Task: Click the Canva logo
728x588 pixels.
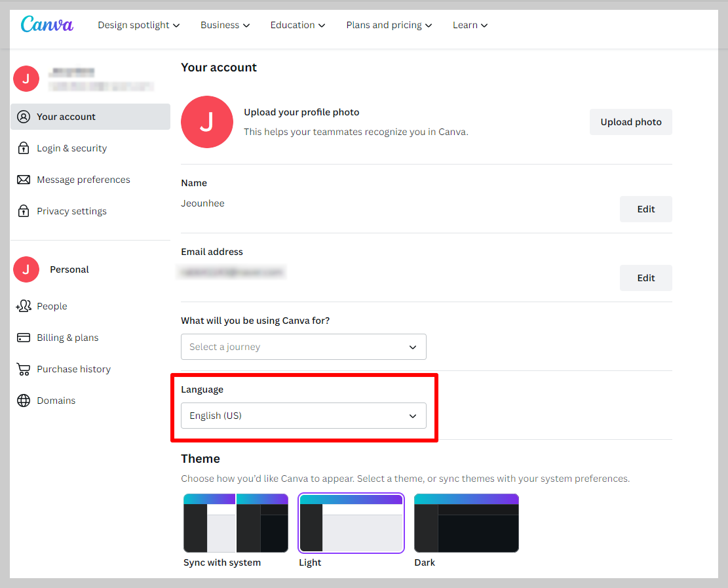Action: tap(47, 24)
